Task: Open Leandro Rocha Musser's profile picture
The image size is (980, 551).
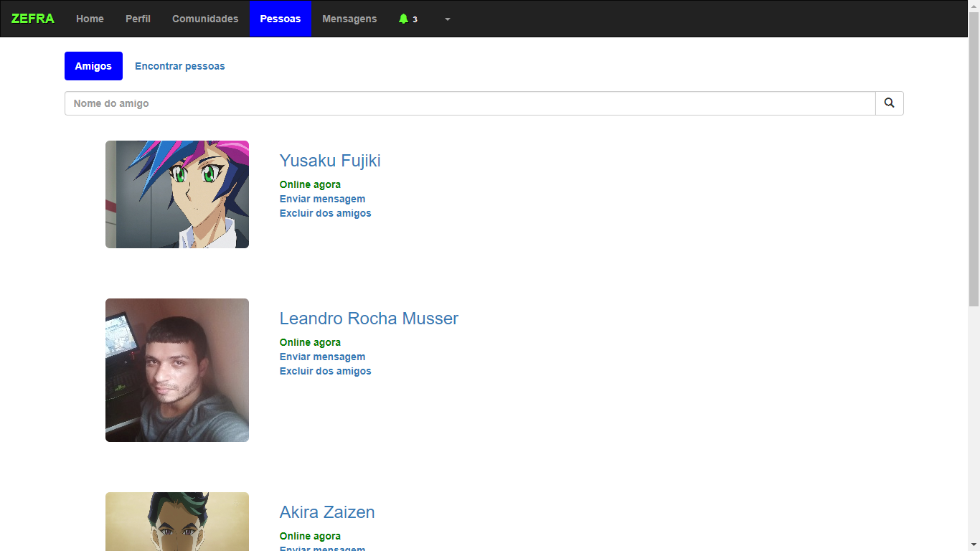Action: (x=176, y=369)
